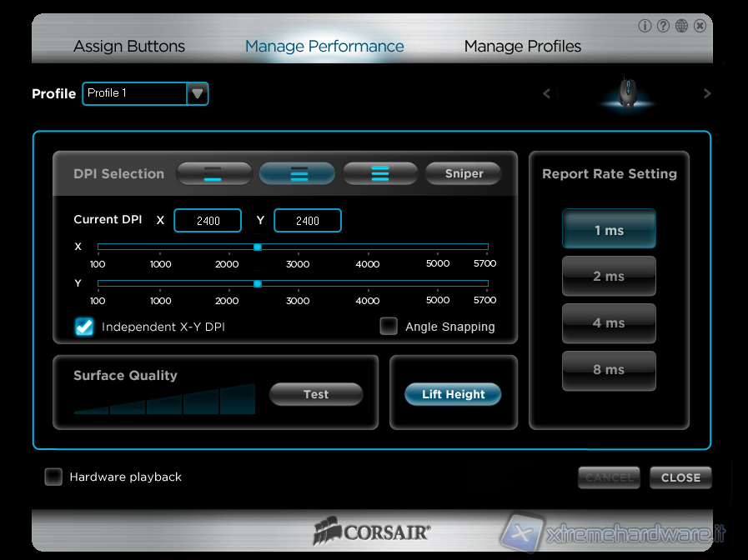Go to next device with right arrow
The image size is (748, 560).
(x=707, y=93)
